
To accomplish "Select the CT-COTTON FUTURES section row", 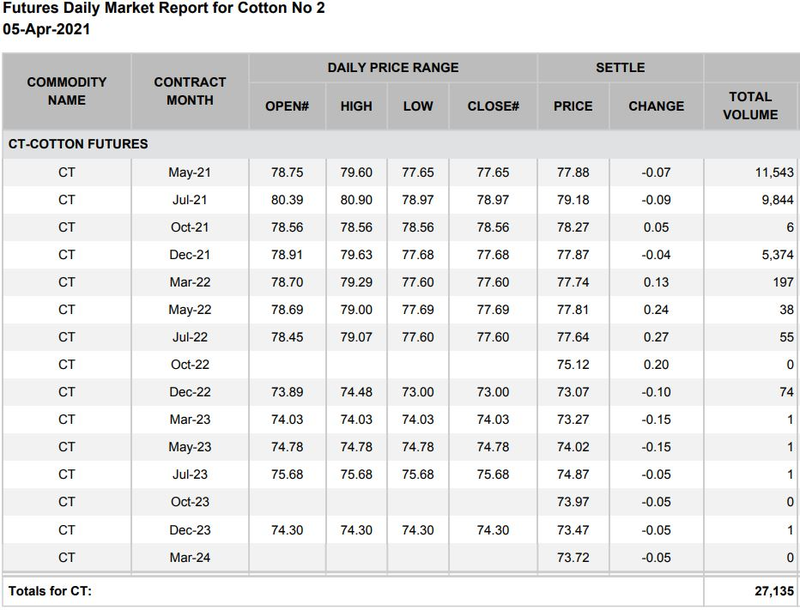I will pyautogui.click(x=78, y=144).
